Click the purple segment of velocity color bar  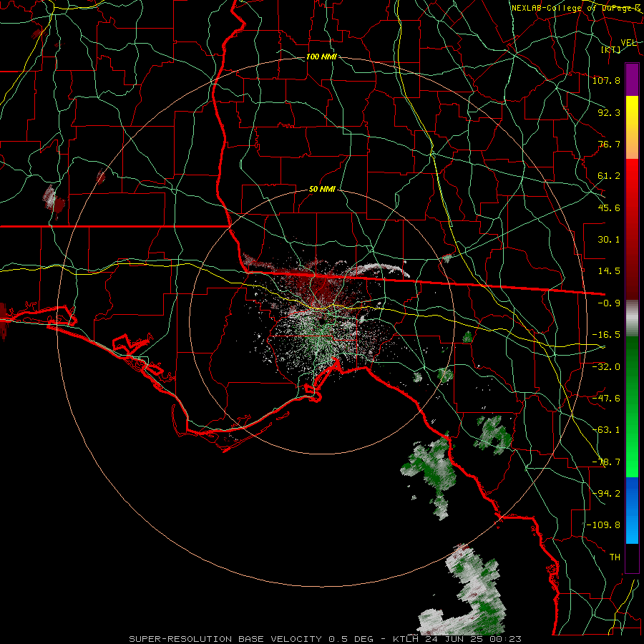point(632,80)
